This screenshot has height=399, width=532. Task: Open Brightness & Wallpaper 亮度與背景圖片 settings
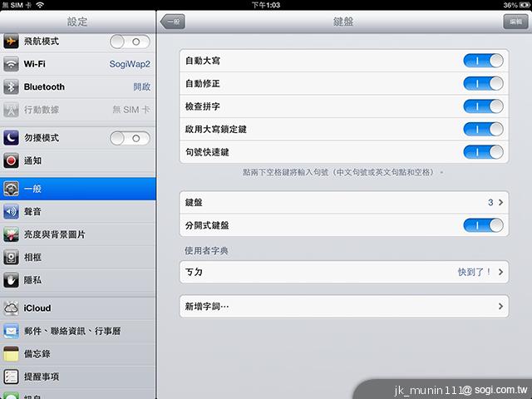(x=77, y=234)
